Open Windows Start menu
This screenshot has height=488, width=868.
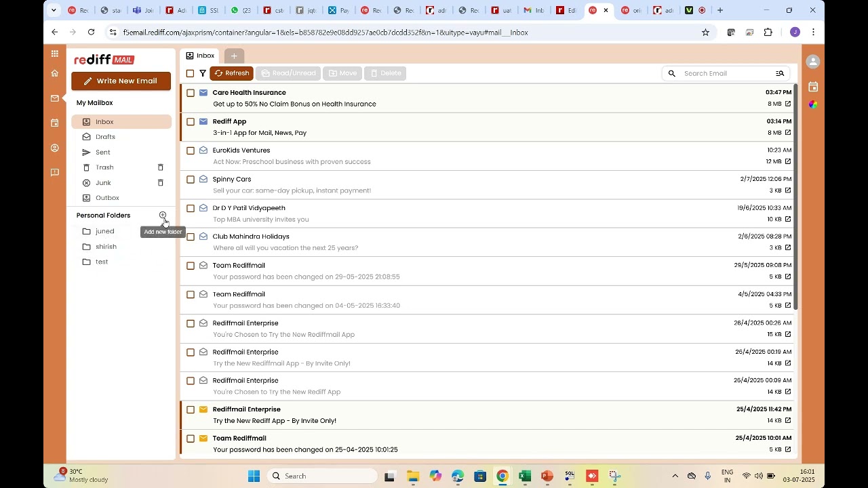pyautogui.click(x=254, y=476)
